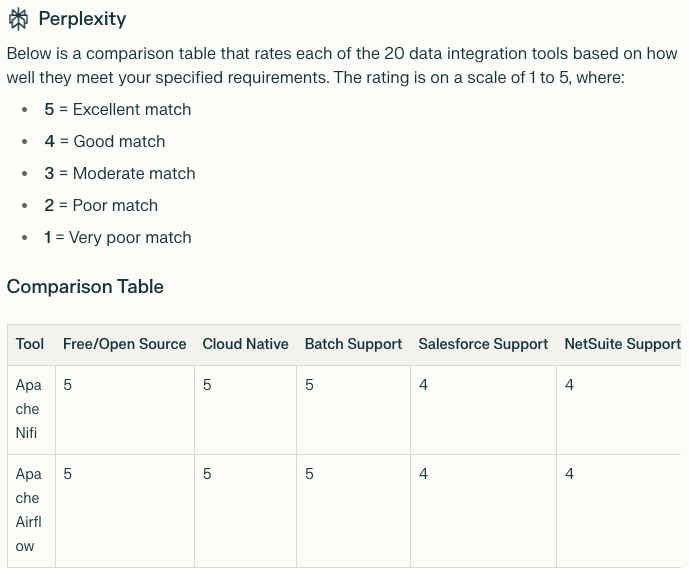Click Apache Nifi's Salesforce Support rating

coord(423,385)
